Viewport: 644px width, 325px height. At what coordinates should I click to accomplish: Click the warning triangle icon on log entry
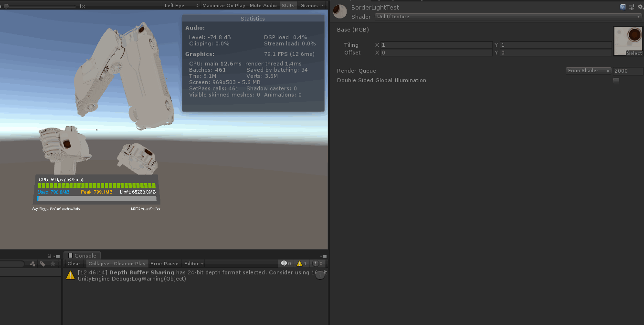point(70,275)
